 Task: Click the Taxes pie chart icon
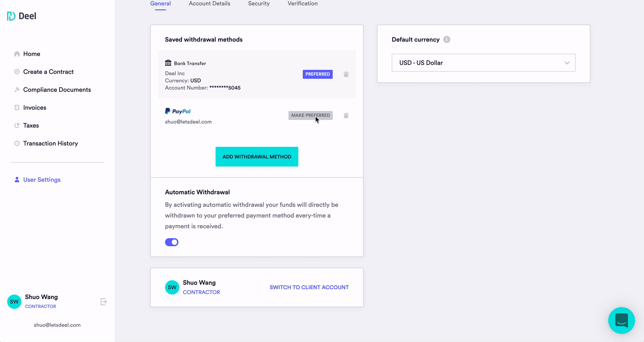[17, 125]
